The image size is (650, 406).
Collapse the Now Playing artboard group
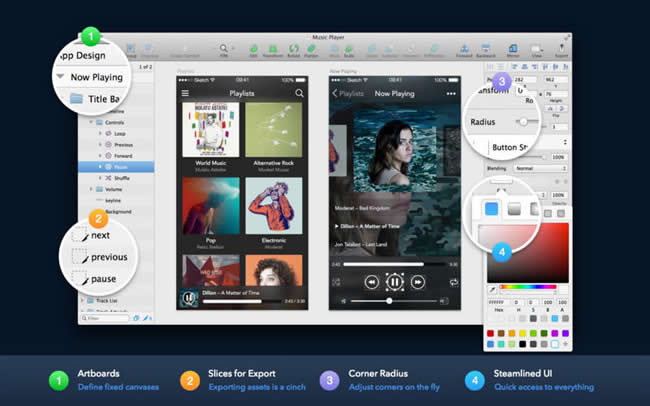[x=60, y=76]
